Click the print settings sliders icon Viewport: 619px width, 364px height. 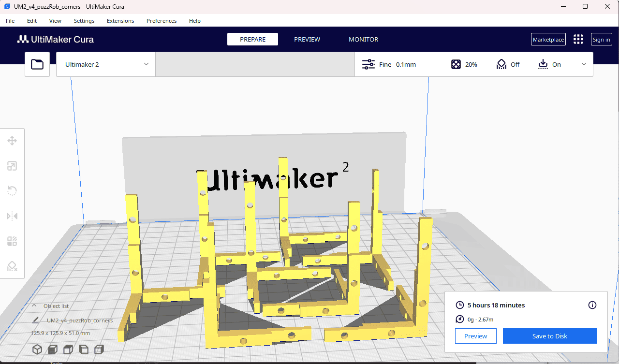coord(368,64)
